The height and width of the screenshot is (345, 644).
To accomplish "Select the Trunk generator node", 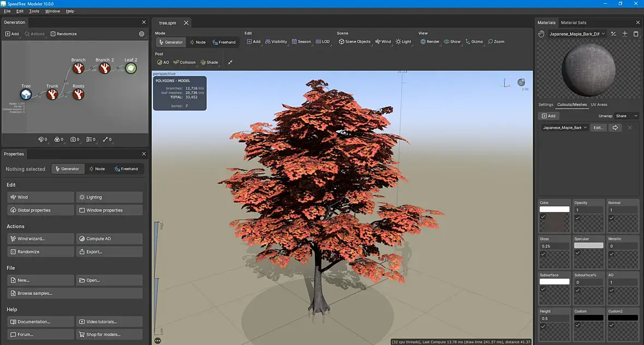I will point(52,94).
